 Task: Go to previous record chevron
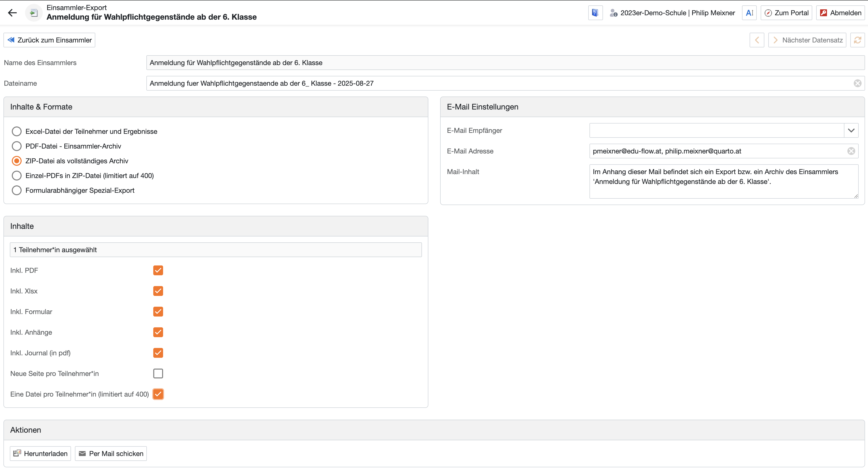coord(757,40)
